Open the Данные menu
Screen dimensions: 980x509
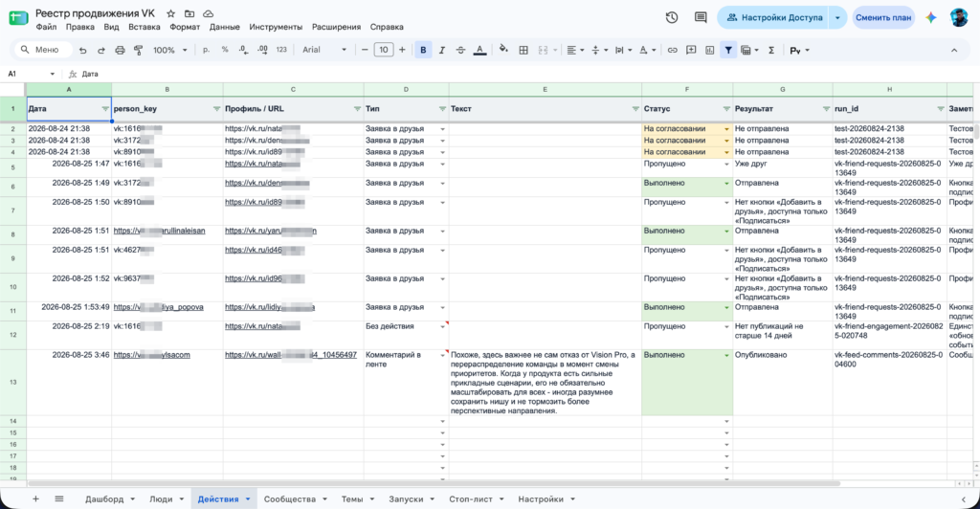[224, 27]
